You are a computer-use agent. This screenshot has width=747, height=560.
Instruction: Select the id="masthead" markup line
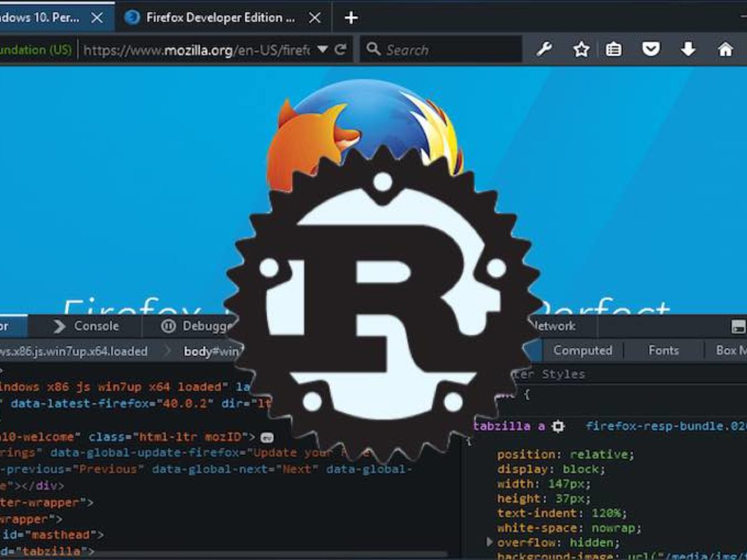coord(52,534)
